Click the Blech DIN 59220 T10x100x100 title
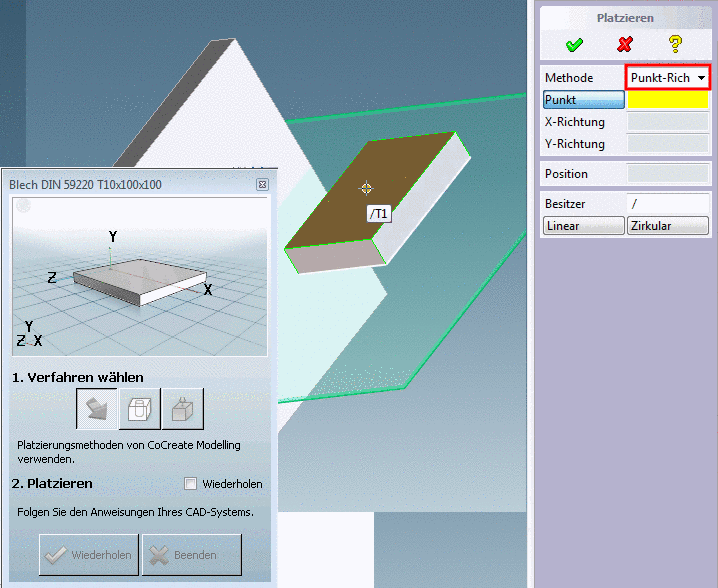This screenshot has height=588, width=718. tap(85, 185)
